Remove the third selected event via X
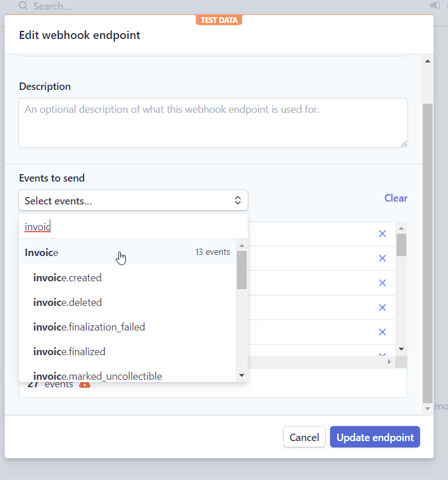 coord(382,283)
